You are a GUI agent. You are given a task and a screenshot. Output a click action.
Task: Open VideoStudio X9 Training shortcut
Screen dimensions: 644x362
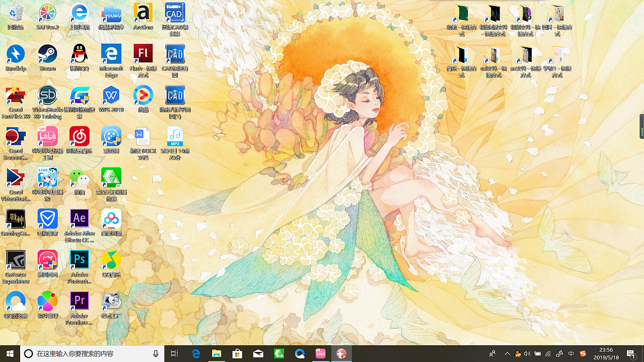click(48, 103)
